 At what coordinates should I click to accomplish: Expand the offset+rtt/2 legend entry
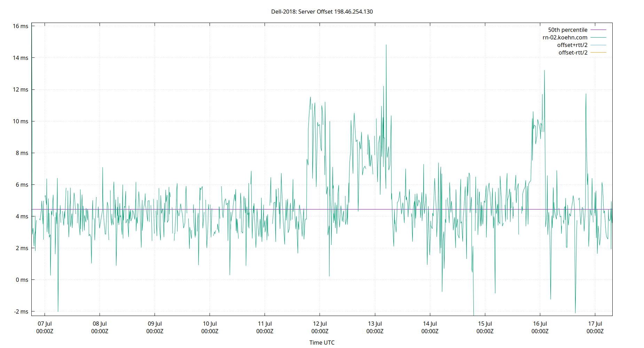(x=572, y=45)
